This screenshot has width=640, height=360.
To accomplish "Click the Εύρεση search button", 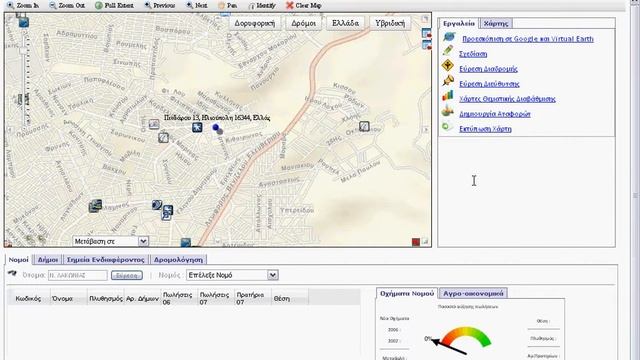I will pyautogui.click(x=127, y=276).
